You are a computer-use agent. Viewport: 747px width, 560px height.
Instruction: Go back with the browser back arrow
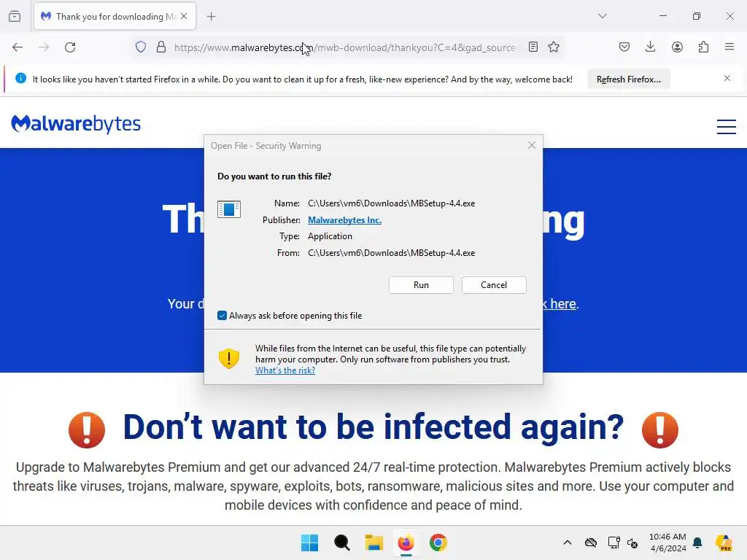coord(18,47)
